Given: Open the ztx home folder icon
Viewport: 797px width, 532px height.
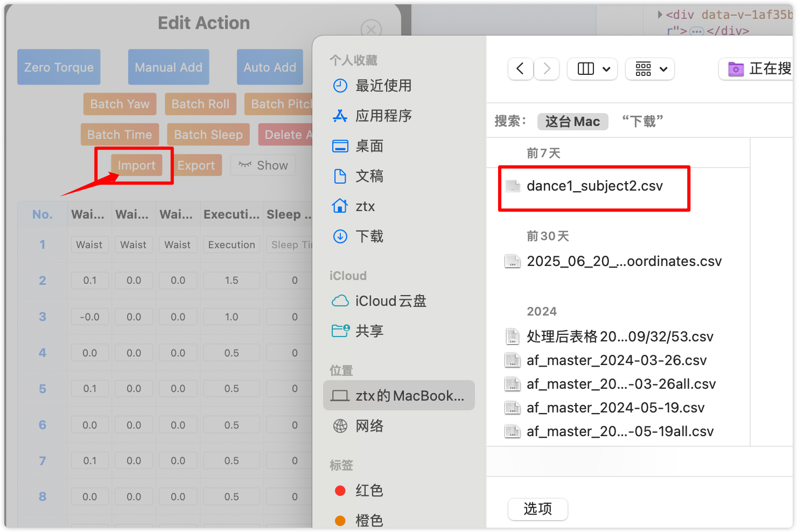Looking at the screenshot, I should click(340, 206).
